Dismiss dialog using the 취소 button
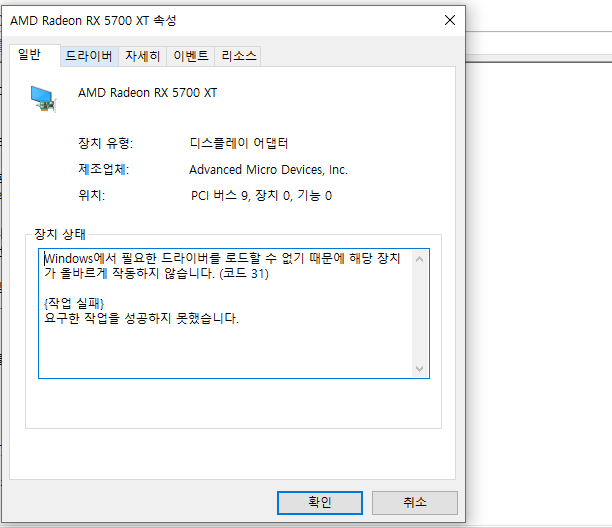Viewport: 612px width, 528px height. pos(415,502)
